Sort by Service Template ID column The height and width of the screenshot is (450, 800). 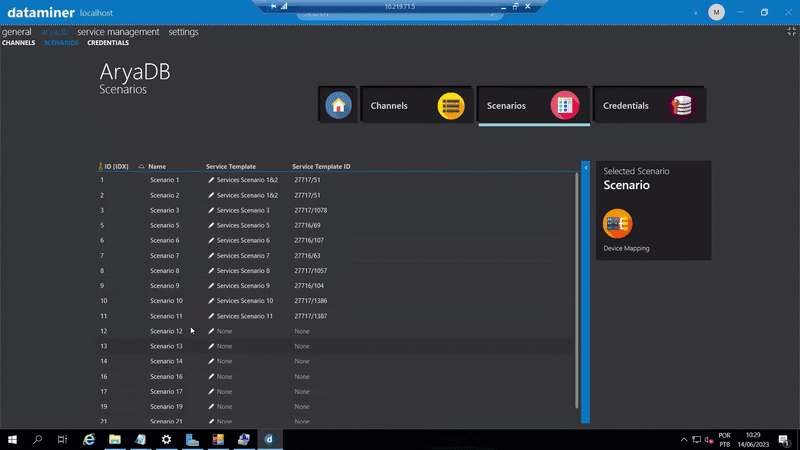(x=321, y=166)
